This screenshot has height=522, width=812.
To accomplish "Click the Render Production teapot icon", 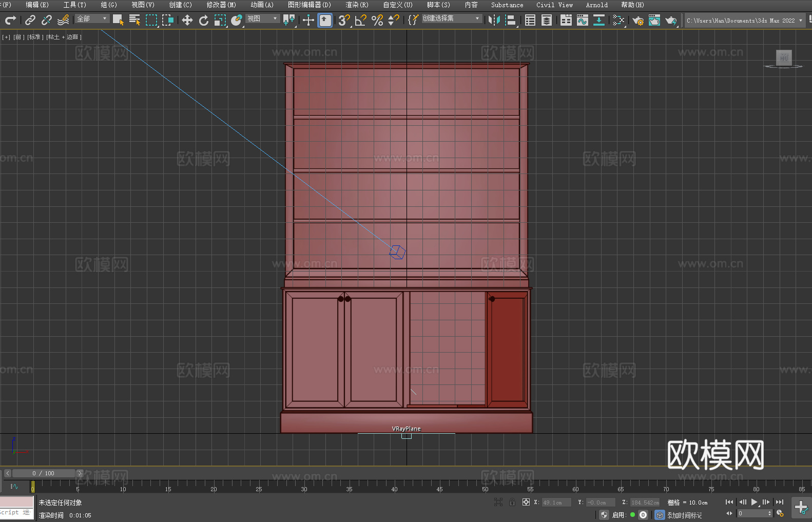I will (671, 20).
